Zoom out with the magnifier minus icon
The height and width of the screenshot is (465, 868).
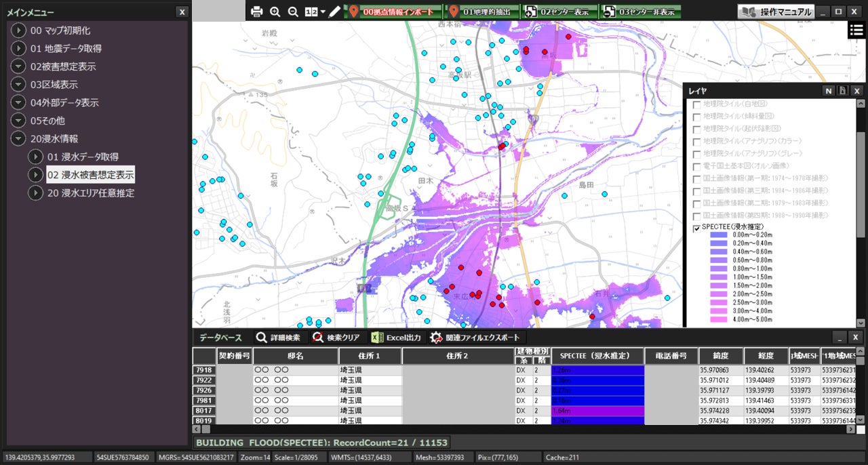(293, 12)
